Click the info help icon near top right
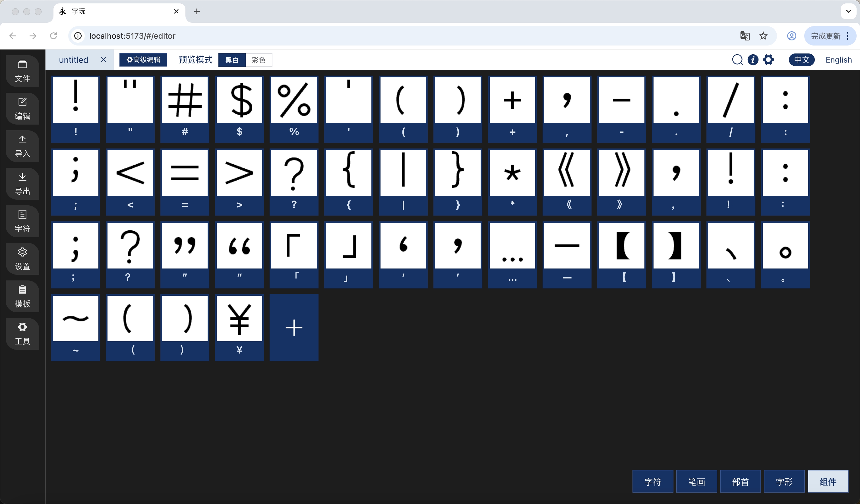 coord(753,60)
